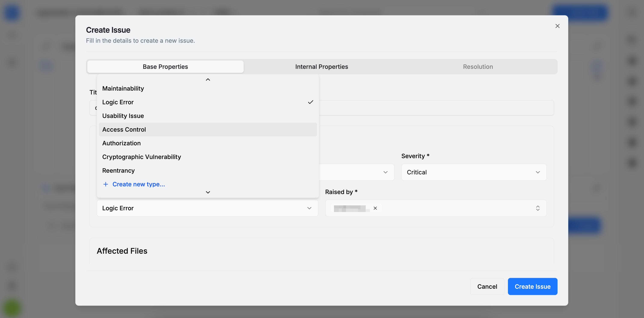The image size is (644, 318).
Task: Select Maintainability from the list
Action: pos(123,88)
